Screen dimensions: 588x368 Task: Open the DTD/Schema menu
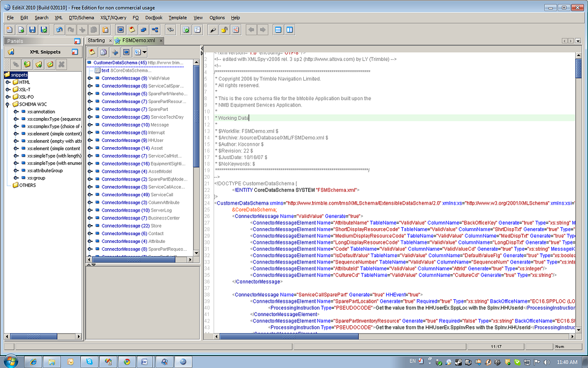point(81,18)
